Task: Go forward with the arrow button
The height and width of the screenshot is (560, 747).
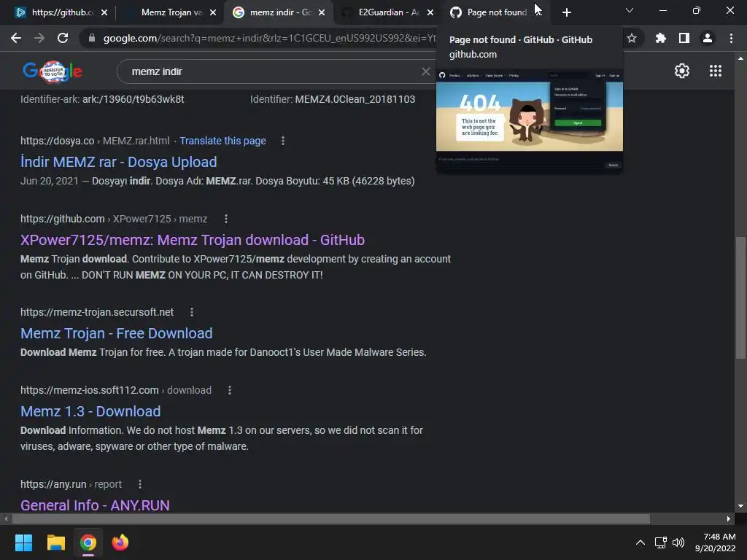Action: tap(39, 38)
